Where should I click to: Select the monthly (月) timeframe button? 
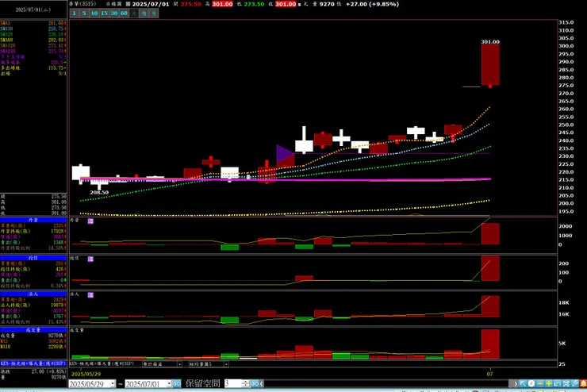[x=154, y=13]
